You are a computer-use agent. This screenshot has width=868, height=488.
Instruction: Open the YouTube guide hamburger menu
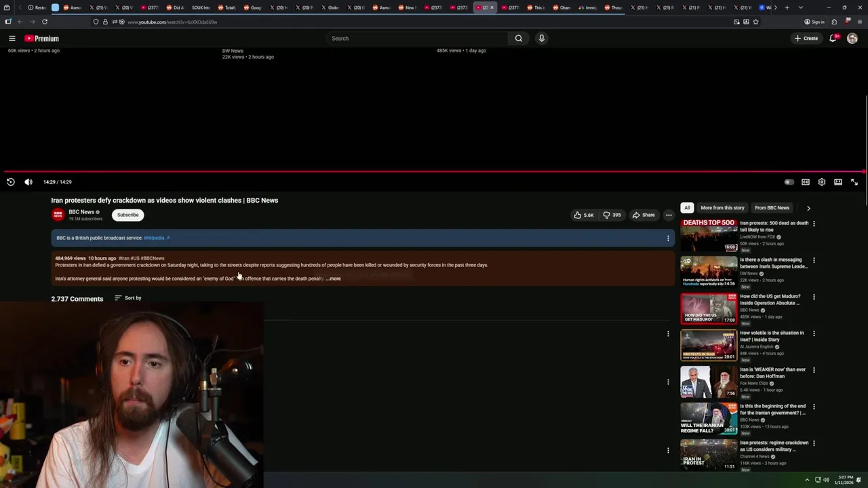point(12,39)
